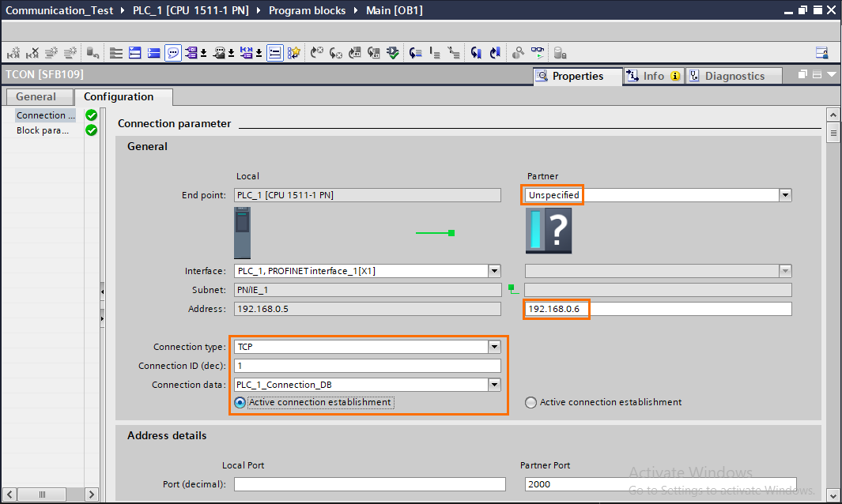
Task: Click the Monitoring glasses toolbar icon
Action: click(537, 53)
